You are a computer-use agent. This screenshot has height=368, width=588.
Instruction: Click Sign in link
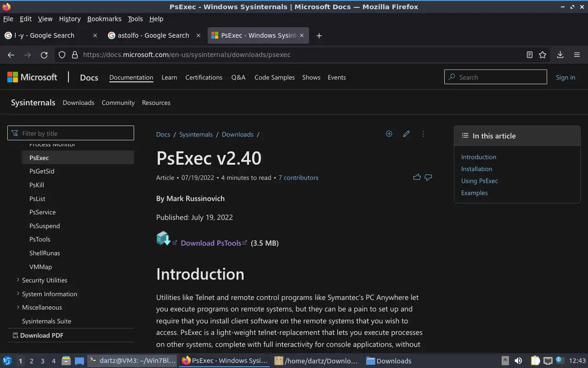click(565, 77)
